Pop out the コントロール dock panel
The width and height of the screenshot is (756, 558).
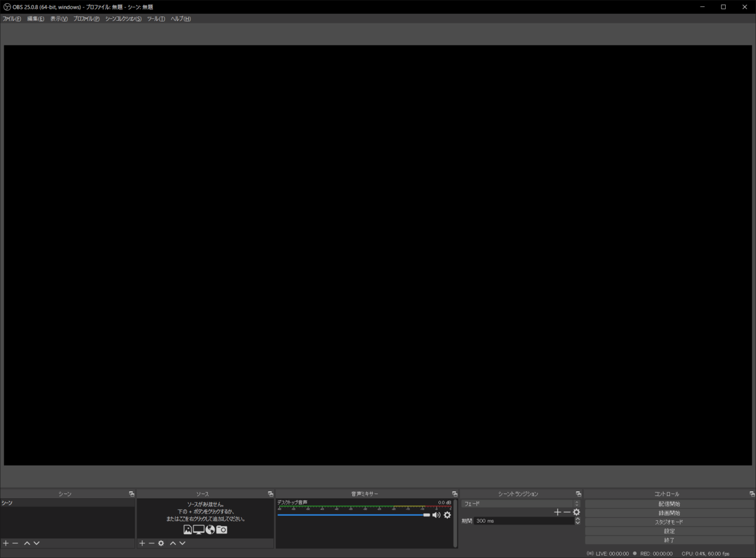[752, 494]
